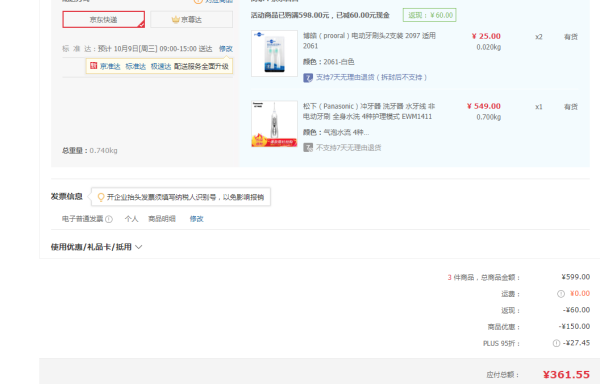This screenshot has height=384, width=600.
Task: Select the 京尊达 delivery option
Action: [191, 20]
